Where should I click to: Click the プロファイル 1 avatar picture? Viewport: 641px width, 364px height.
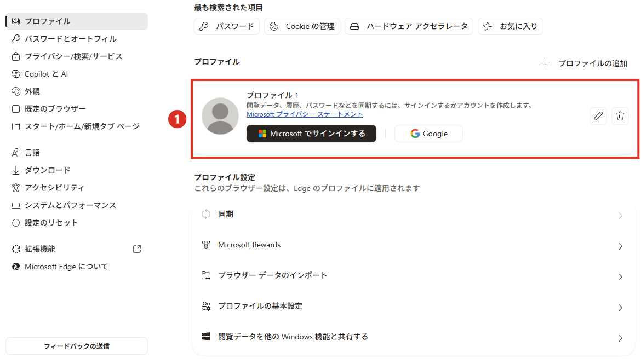(x=220, y=116)
